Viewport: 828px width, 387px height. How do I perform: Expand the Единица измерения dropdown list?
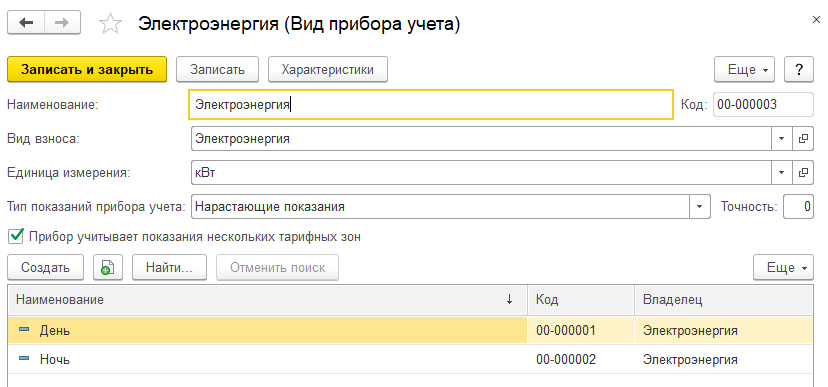782,173
